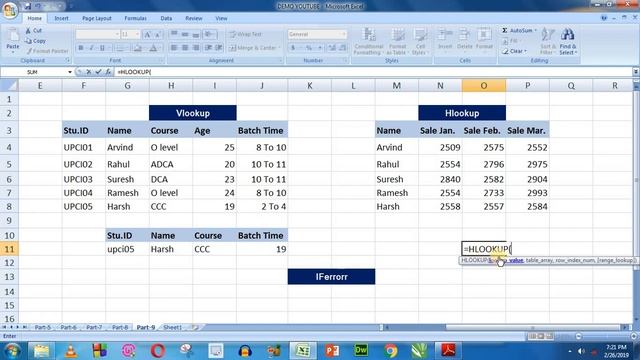This screenshot has height=360, width=640.
Task: Click the formula bar input
Action: click(x=373, y=72)
